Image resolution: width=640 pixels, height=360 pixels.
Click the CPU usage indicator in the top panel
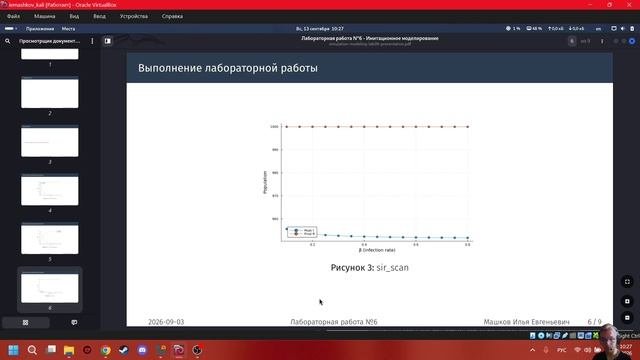tap(513, 29)
